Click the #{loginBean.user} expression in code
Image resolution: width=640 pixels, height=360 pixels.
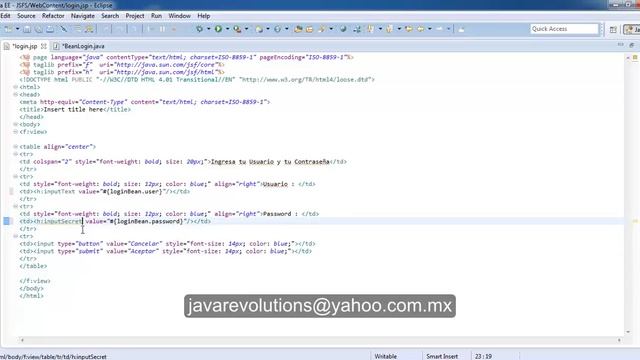point(134,191)
